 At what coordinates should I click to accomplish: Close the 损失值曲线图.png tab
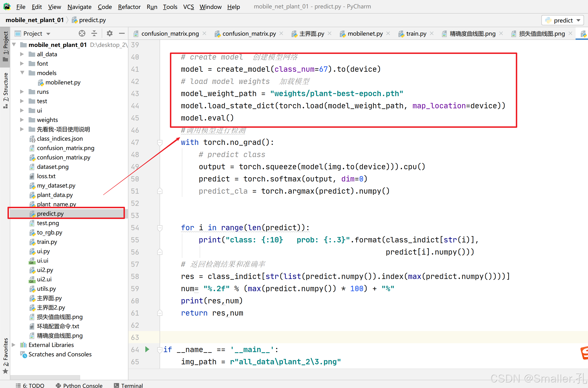[x=570, y=33]
